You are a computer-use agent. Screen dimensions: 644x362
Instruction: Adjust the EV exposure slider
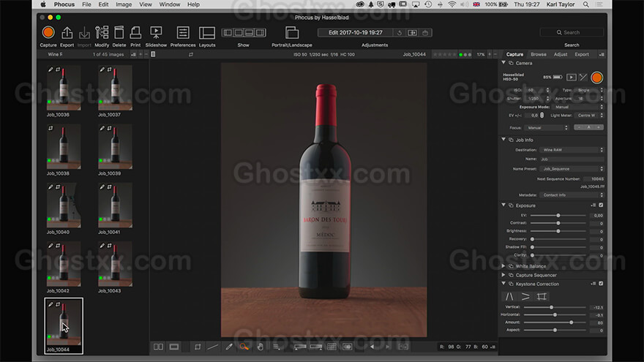coord(558,215)
